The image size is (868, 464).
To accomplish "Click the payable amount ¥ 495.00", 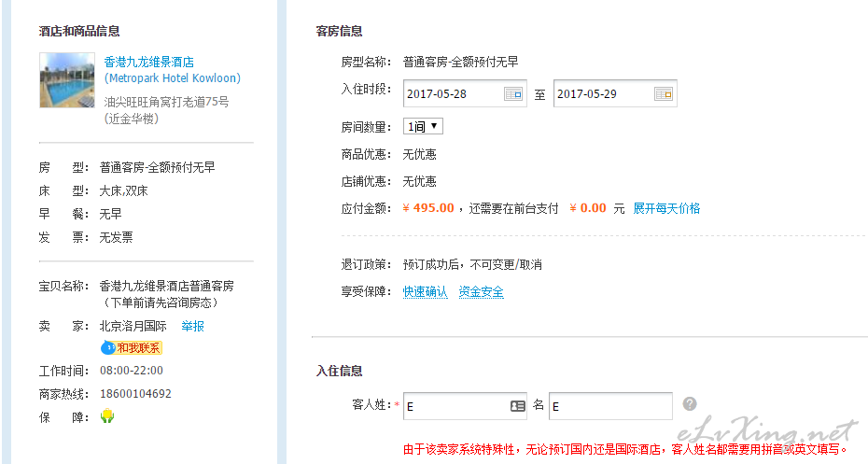I will point(427,208).
